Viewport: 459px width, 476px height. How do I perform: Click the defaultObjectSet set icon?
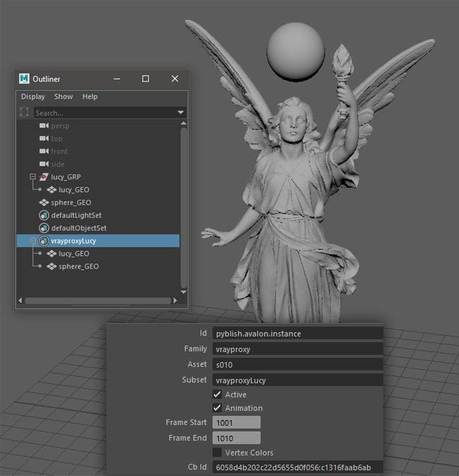click(44, 228)
